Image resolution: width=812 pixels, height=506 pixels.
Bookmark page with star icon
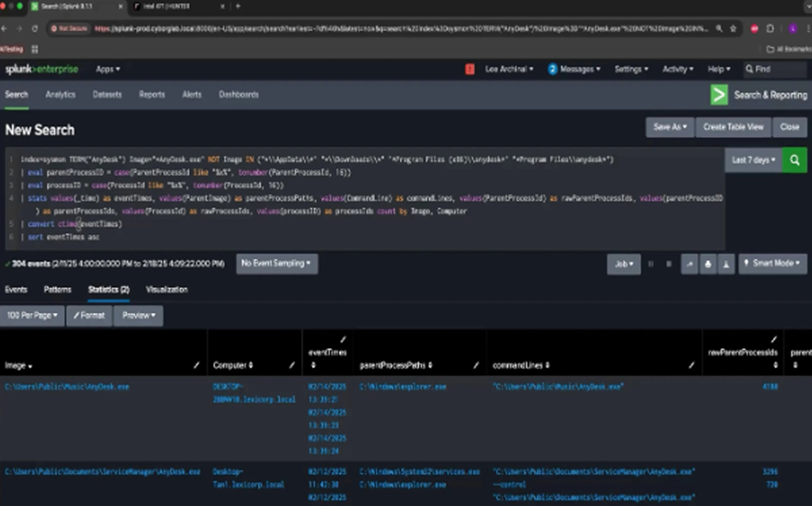733,29
